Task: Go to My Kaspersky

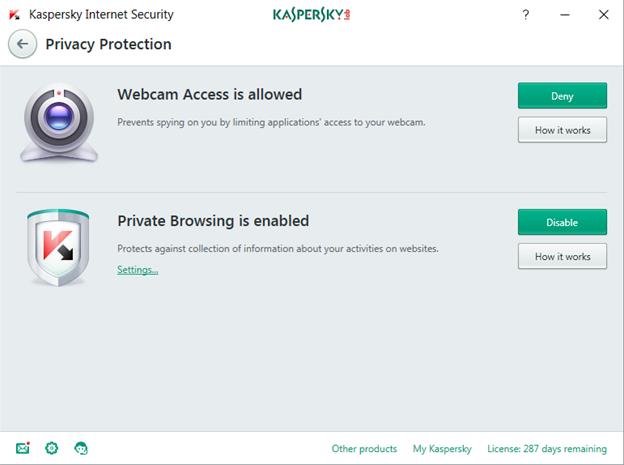Action: 441,449
